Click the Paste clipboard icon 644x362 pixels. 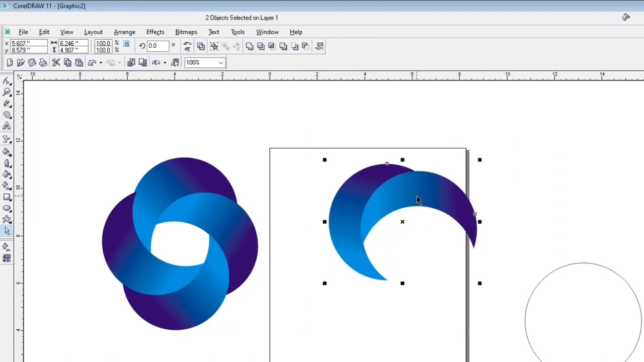coord(79,62)
